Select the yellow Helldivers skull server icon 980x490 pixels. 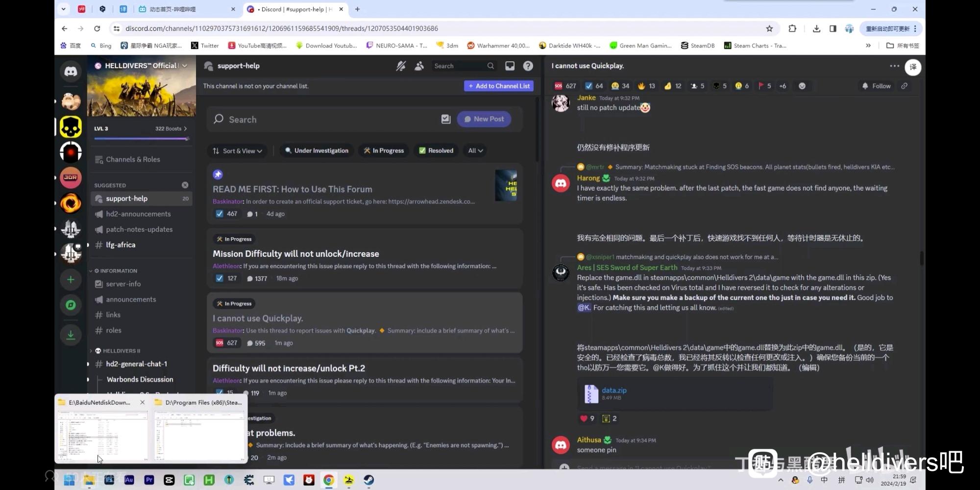pos(71,127)
